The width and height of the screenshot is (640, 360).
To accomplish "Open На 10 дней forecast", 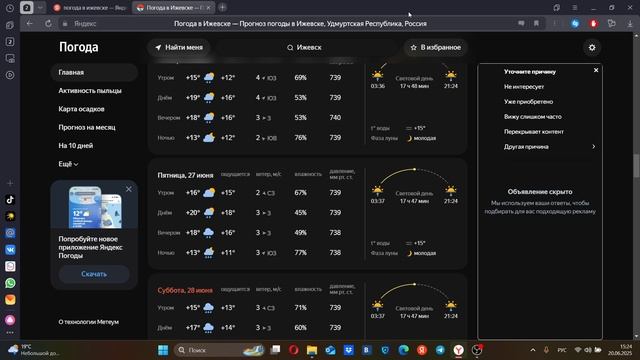I will coord(76,146).
